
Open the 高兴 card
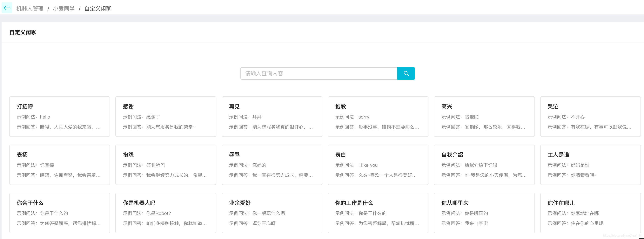[484, 117]
